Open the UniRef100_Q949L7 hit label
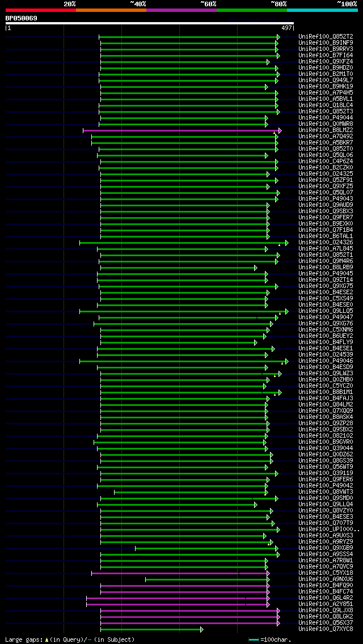Screen dimensions: 363x644 click(326, 80)
